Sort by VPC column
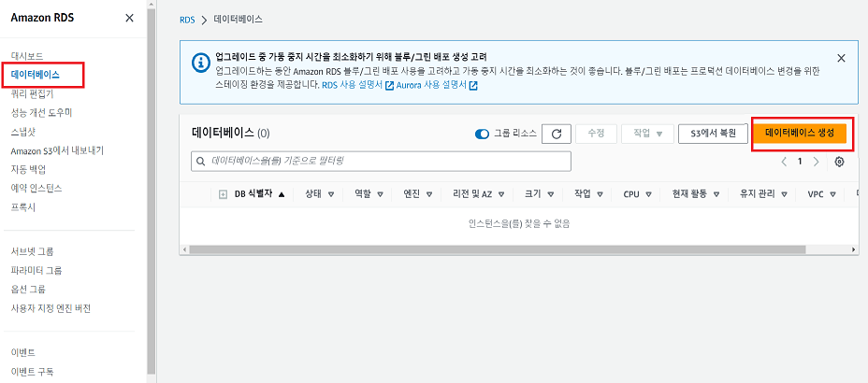 point(821,194)
